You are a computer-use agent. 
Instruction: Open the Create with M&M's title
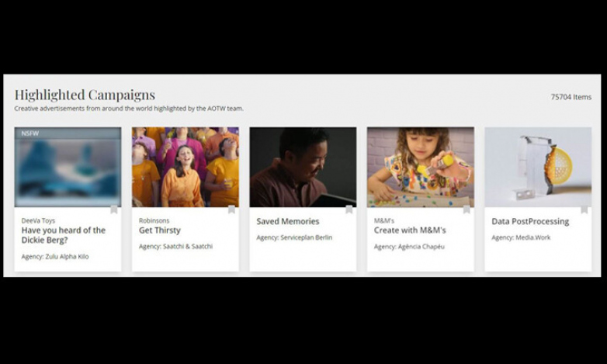point(410,231)
